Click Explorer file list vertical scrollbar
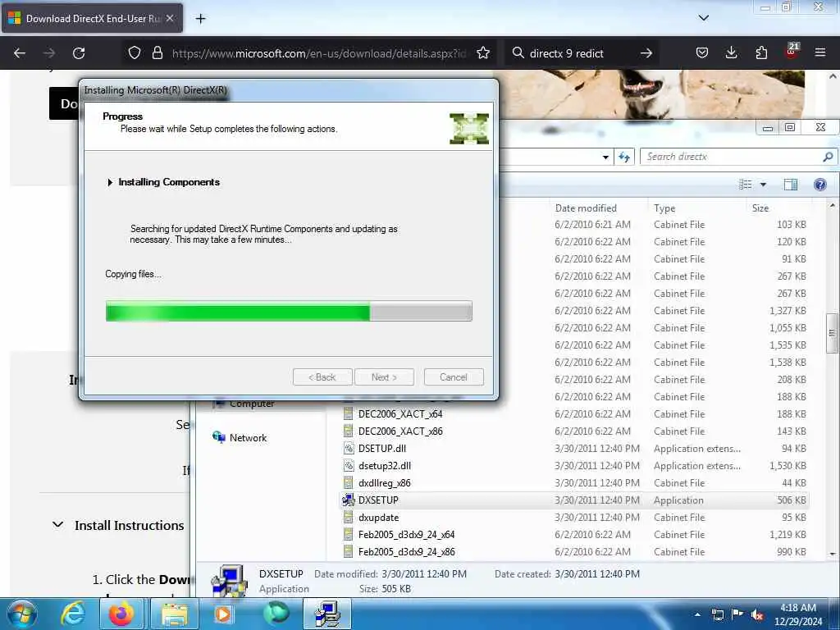This screenshot has height=630, width=840. click(832, 333)
